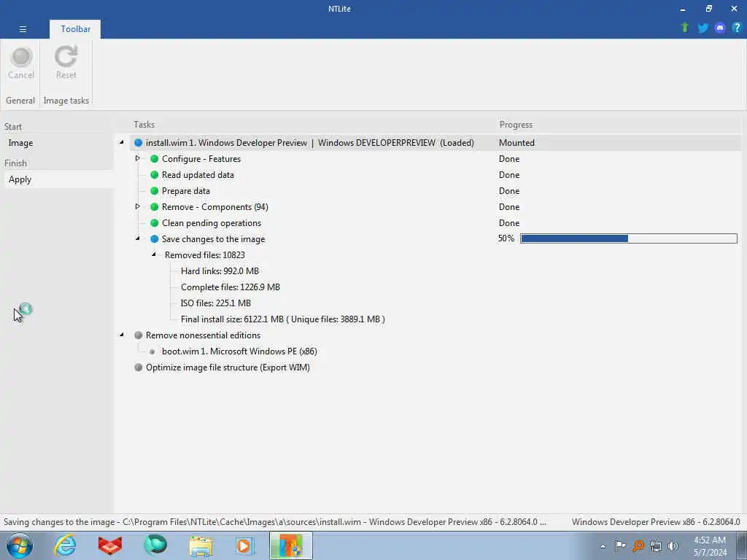Open the Help question mark icon
Viewport: 747px width, 560px height.
[x=737, y=28]
